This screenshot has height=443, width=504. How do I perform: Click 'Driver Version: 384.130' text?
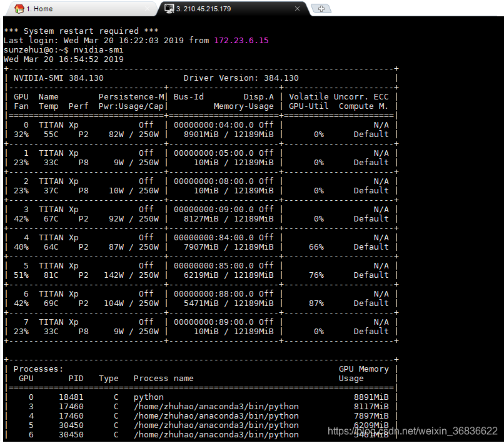(241, 78)
